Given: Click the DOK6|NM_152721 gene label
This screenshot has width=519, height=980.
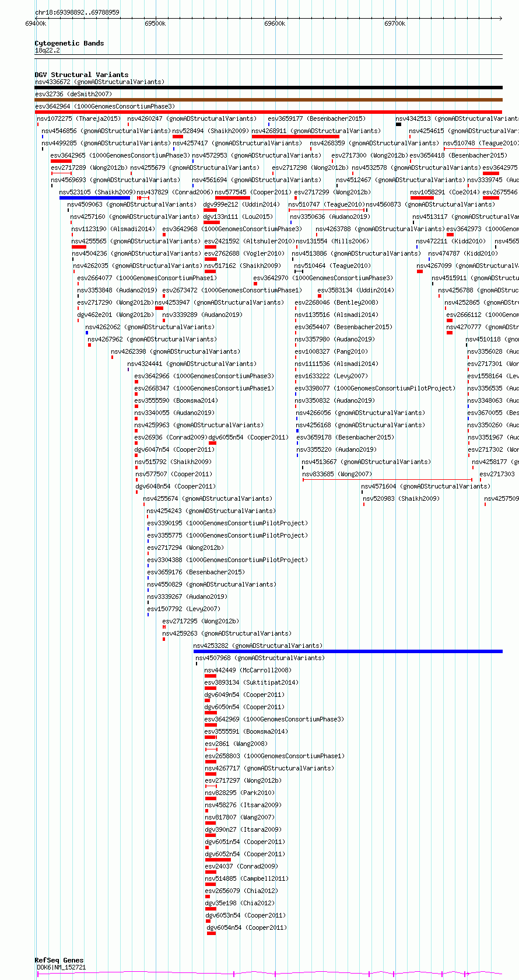Looking at the screenshot, I should pos(61,967).
